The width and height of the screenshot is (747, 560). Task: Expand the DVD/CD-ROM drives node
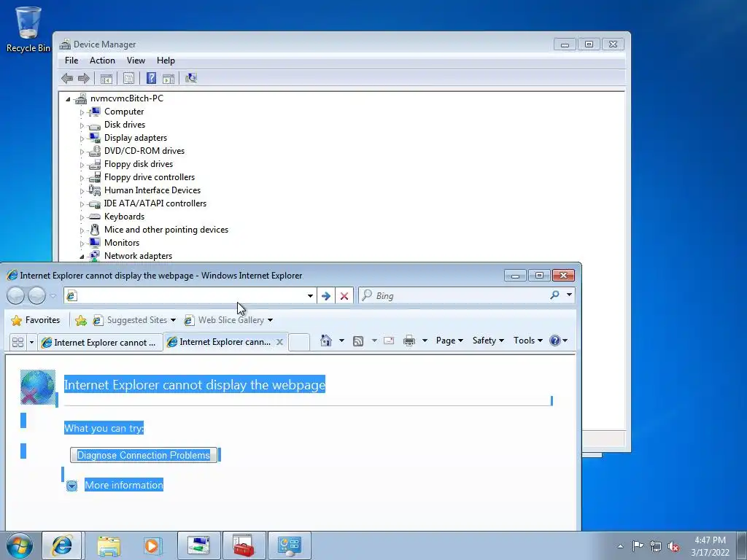(82, 152)
